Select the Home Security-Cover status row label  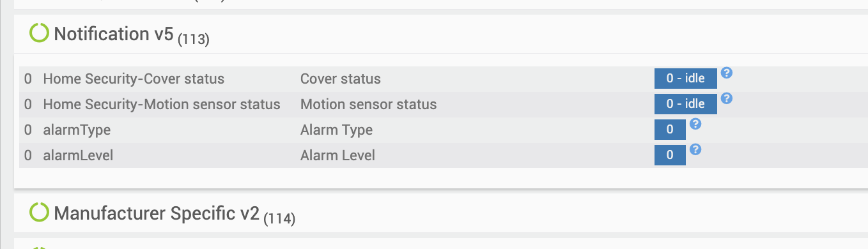[134, 79]
